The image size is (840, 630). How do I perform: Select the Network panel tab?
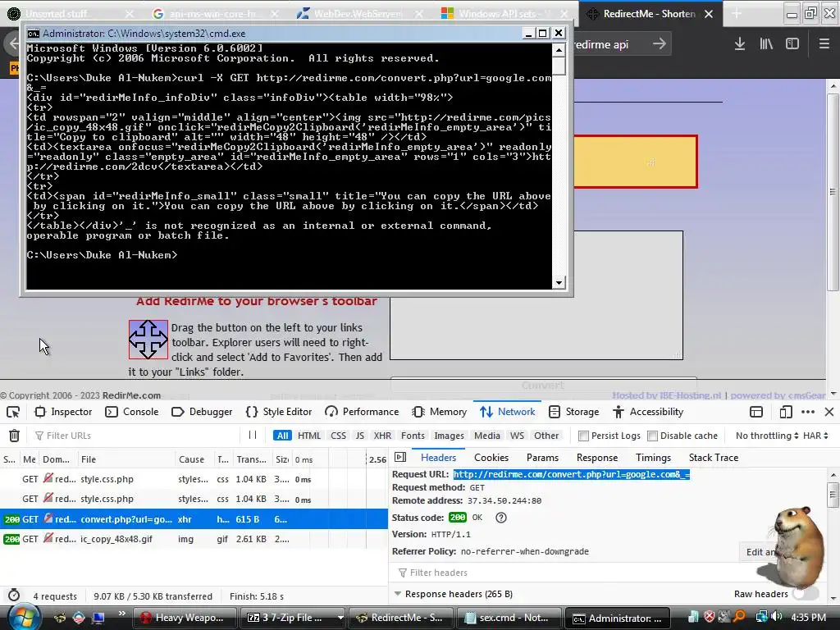[x=507, y=412]
